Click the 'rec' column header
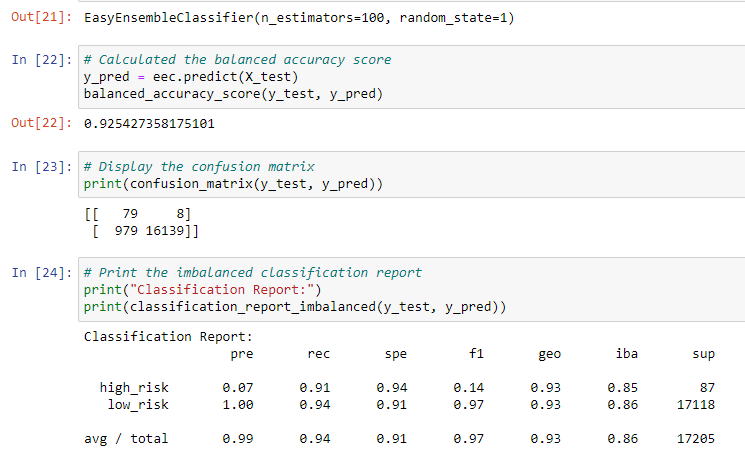The image size is (745, 459). pyautogui.click(x=319, y=354)
